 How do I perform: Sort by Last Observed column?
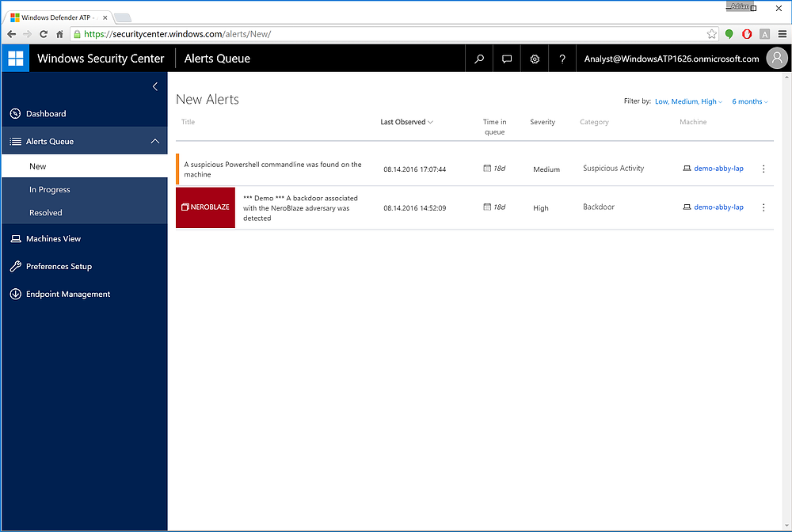tap(406, 122)
